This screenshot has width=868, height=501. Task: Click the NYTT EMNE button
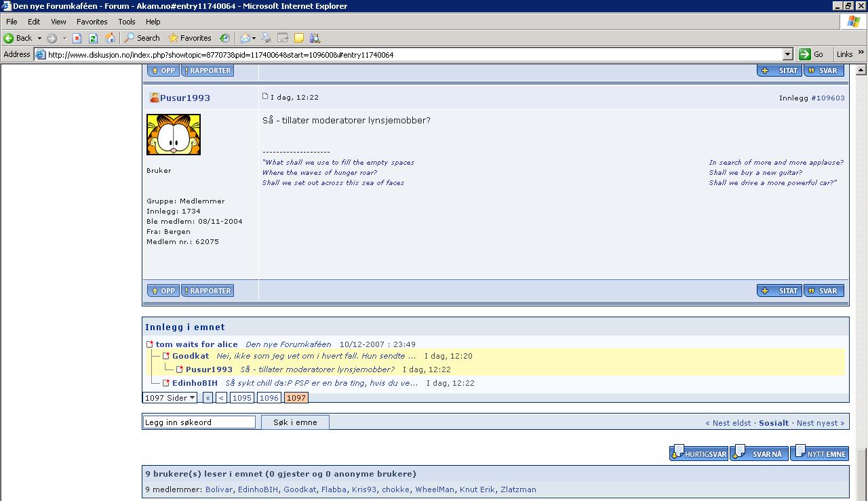[x=820, y=453]
